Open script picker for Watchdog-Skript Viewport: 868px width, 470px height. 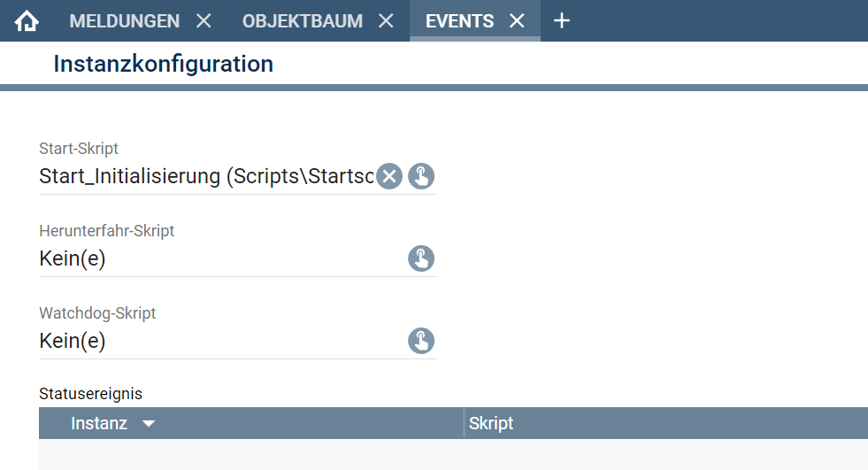click(421, 341)
